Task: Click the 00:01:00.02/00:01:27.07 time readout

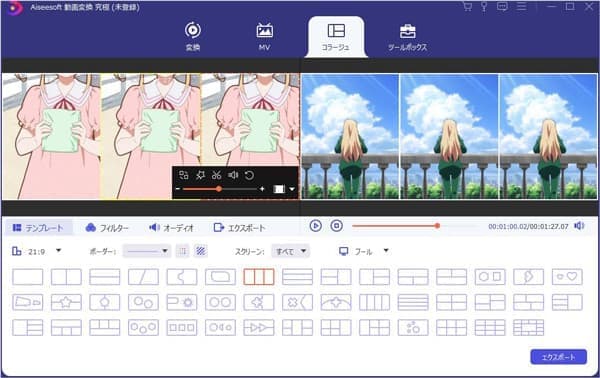Action: (528, 226)
